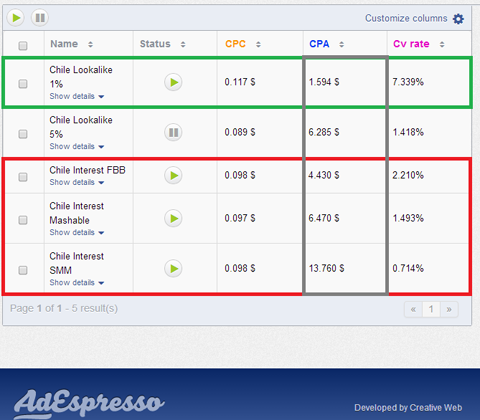Click the Chile Lookalike 5% name text
The image size is (480, 420).
[81, 127]
